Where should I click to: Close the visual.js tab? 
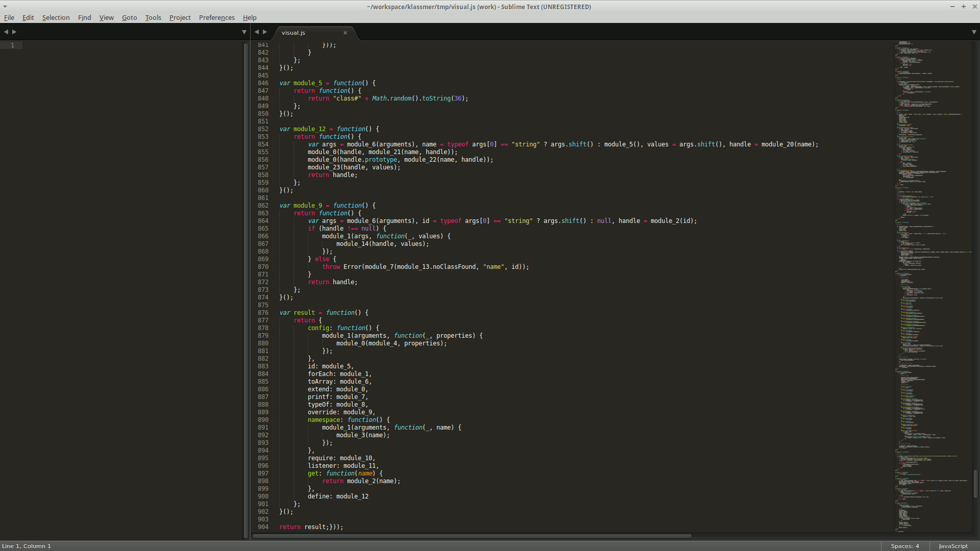345,33
